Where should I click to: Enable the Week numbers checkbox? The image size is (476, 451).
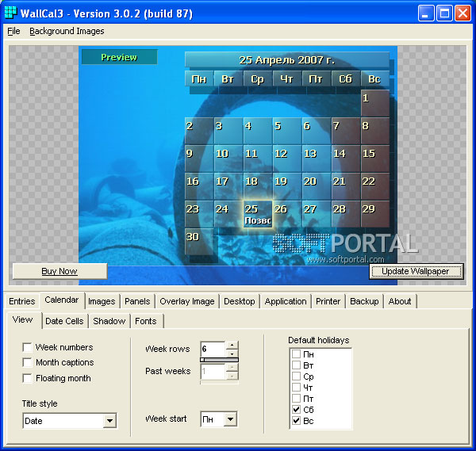[27, 347]
